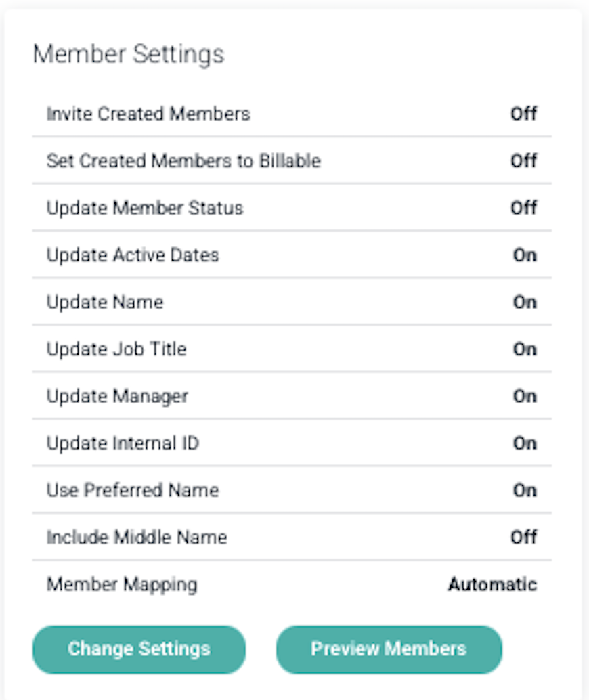Image resolution: width=589 pixels, height=700 pixels.
Task: Select the Update Manager setting label
Action: 117,396
